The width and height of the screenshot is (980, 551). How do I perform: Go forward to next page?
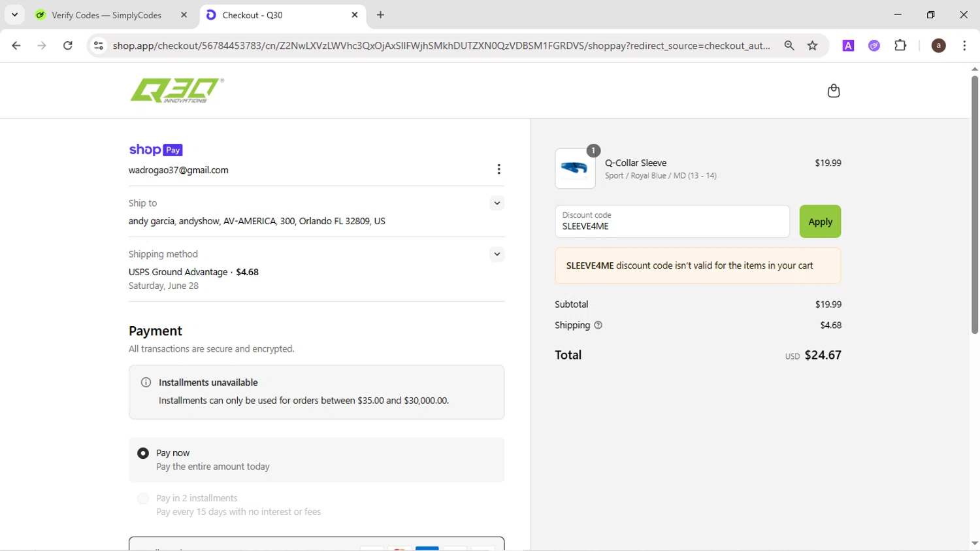(42, 46)
